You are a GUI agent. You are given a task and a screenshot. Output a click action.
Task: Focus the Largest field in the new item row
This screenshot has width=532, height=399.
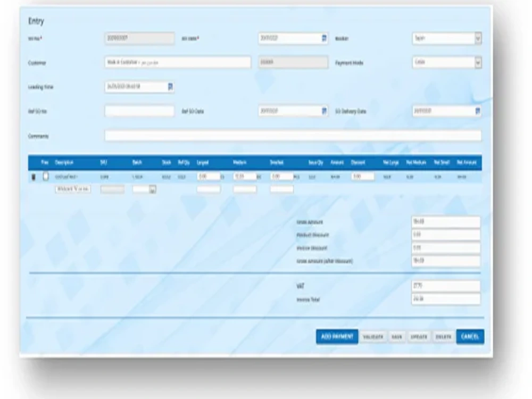[209, 189]
